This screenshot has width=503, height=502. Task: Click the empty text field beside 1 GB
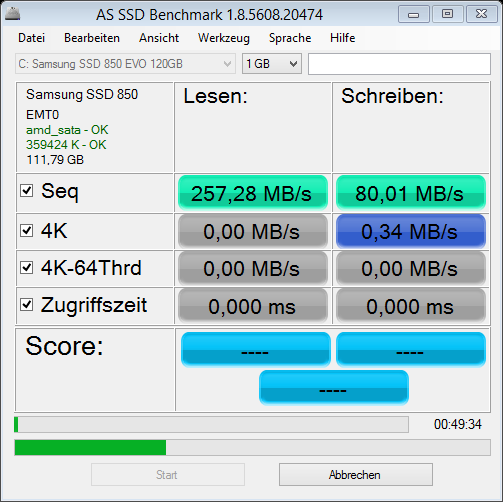(399, 64)
